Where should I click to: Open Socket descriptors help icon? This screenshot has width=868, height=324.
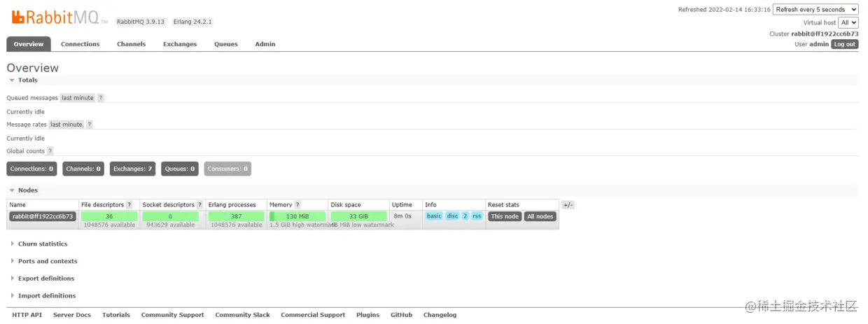[200, 205]
